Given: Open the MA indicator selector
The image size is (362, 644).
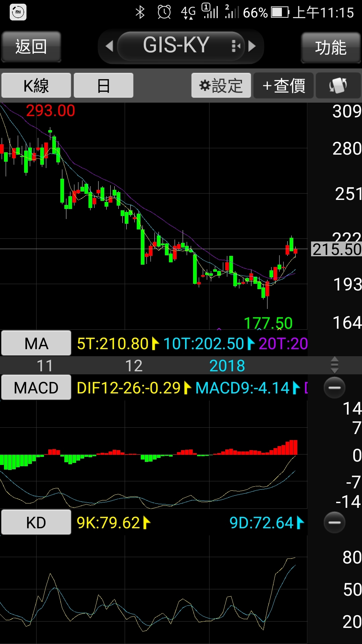Looking at the screenshot, I should (x=36, y=343).
